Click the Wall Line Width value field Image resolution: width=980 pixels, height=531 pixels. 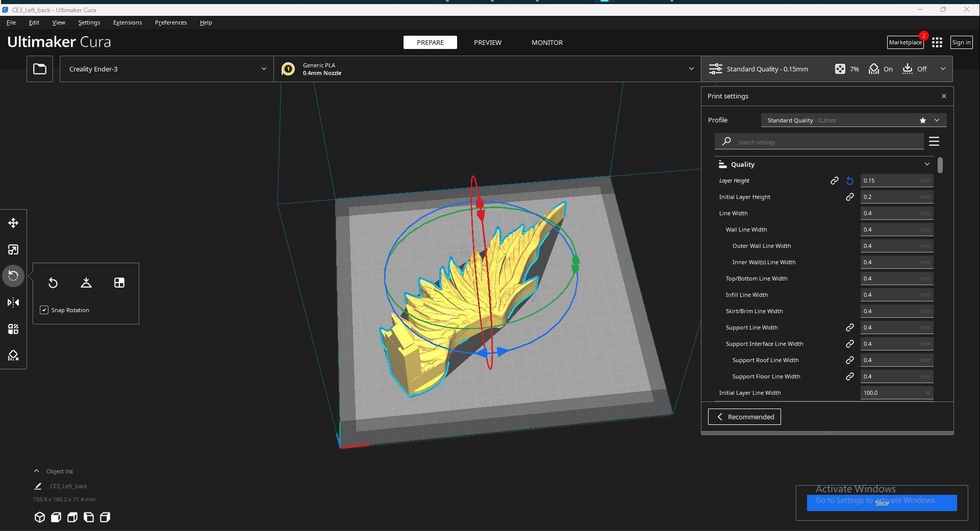click(x=897, y=230)
